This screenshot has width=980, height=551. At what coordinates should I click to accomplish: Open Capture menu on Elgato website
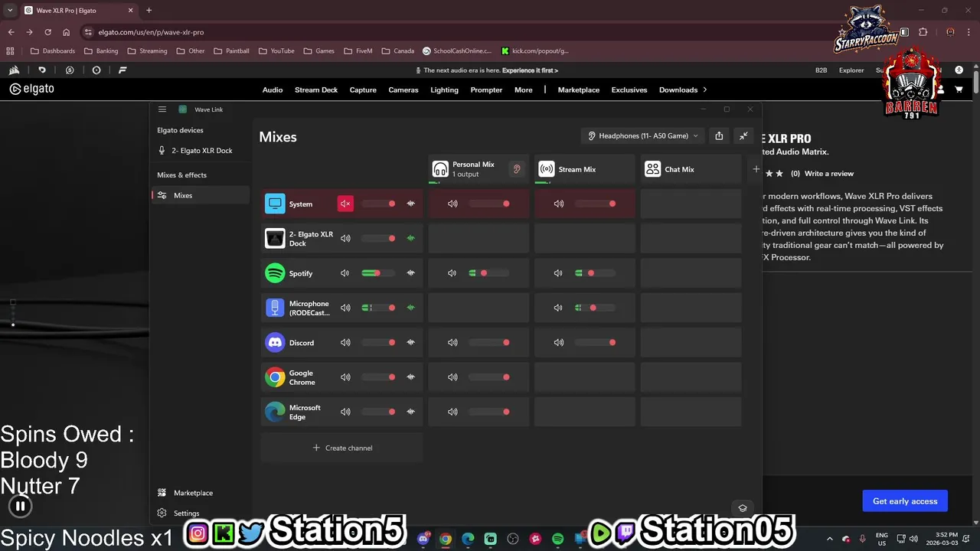(x=363, y=90)
